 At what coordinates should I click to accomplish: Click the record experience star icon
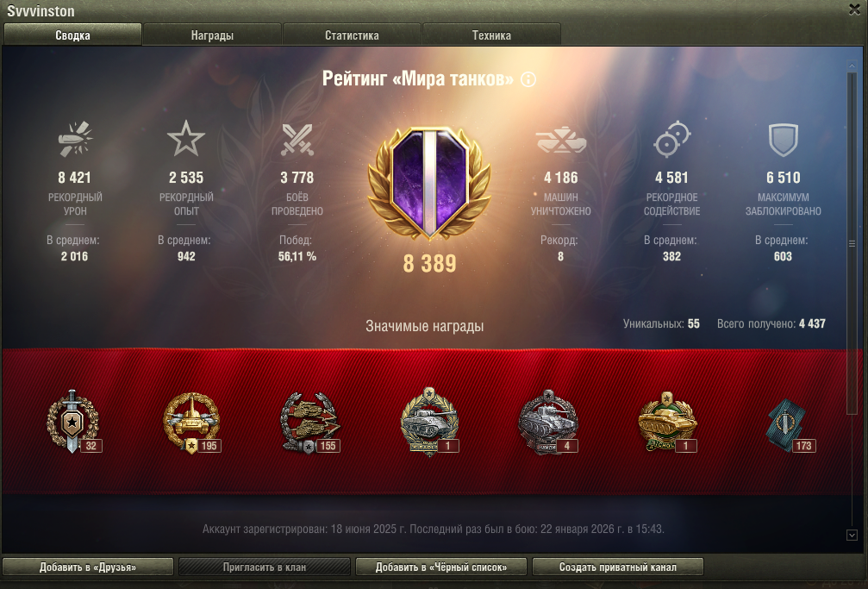pyautogui.click(x=186, y=139)
